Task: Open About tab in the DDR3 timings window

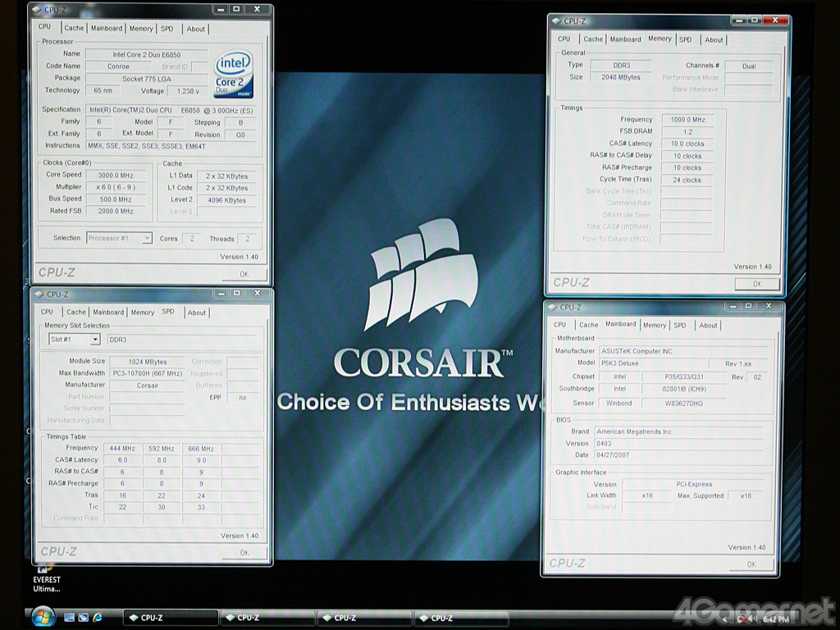Action: coord(714,39)
